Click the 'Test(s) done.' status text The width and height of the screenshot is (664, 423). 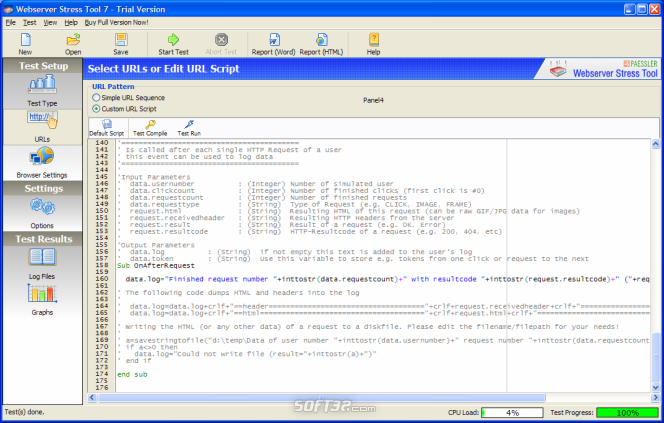24,412
